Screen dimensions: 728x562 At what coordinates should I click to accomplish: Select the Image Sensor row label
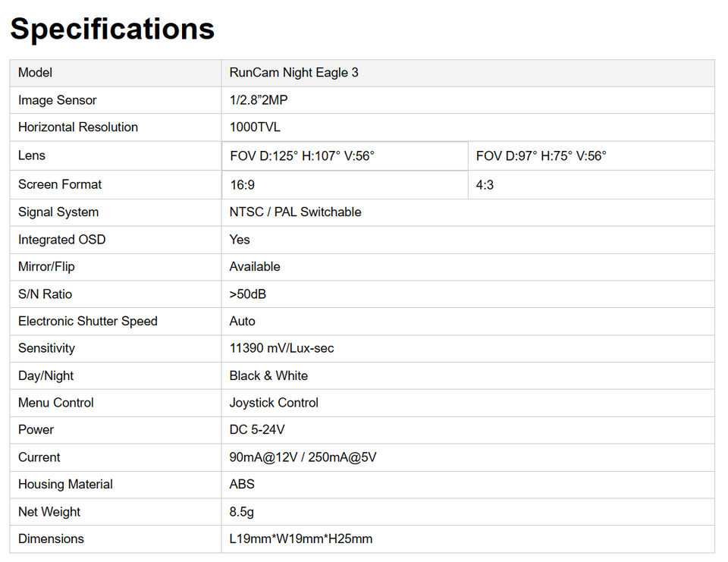[58, 100]
